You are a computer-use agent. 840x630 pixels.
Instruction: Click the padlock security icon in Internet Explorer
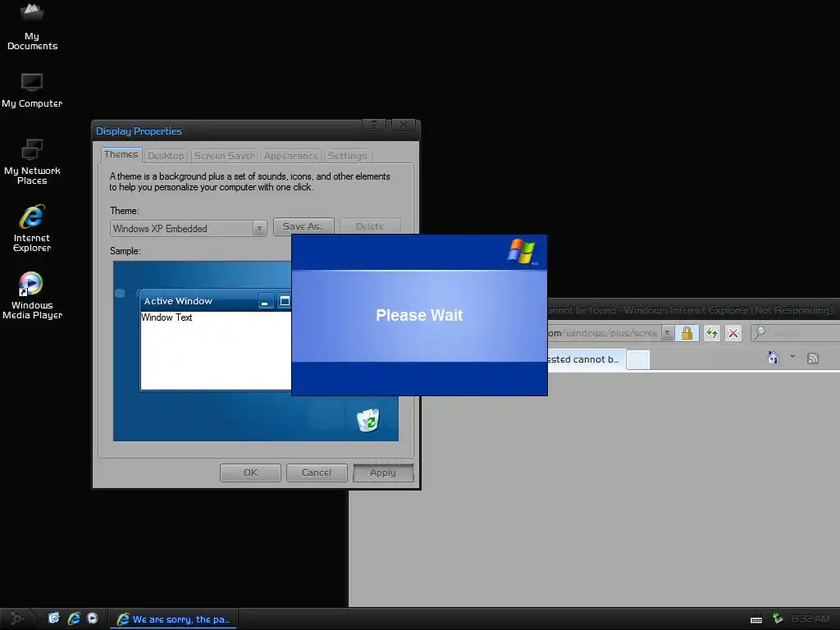[x=687, y=333]
